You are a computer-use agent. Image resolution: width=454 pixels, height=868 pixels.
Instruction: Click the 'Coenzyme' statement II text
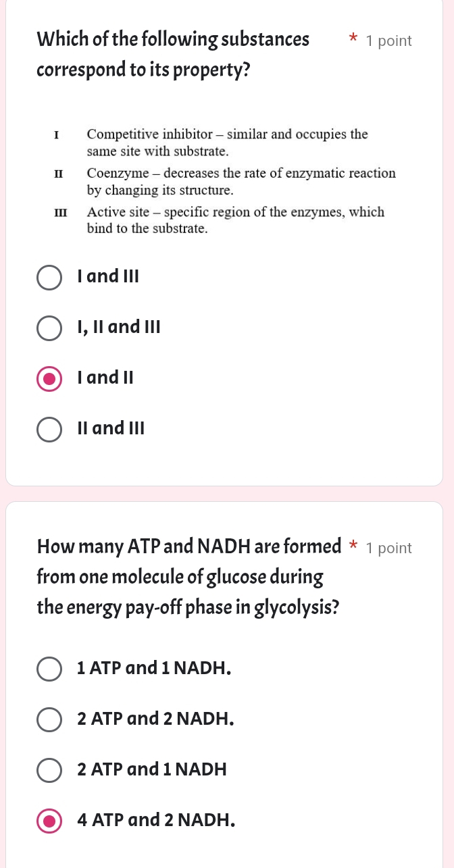click(x=241, y=181)
